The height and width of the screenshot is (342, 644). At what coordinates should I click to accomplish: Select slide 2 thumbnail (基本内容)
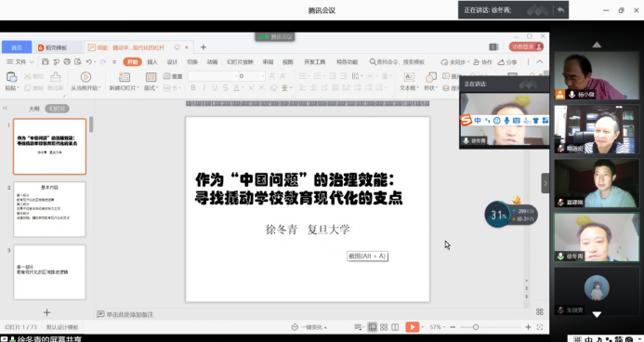49,209
